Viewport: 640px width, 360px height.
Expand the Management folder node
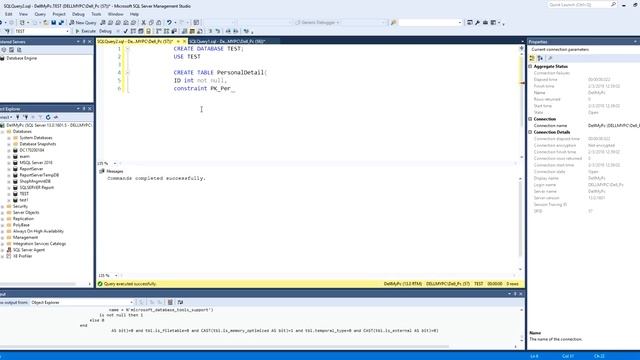[x=2, y=238]
